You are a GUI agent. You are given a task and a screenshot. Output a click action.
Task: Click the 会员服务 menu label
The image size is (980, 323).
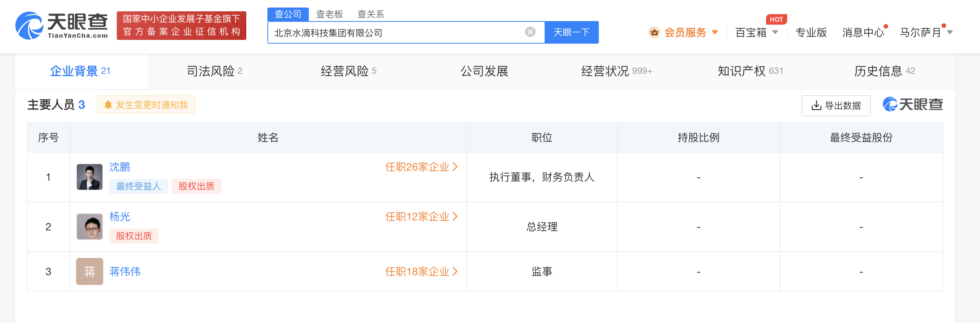point(685,32)
